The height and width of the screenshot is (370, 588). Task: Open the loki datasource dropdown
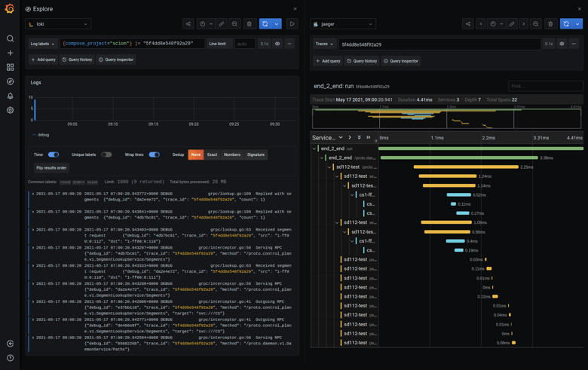58,24
